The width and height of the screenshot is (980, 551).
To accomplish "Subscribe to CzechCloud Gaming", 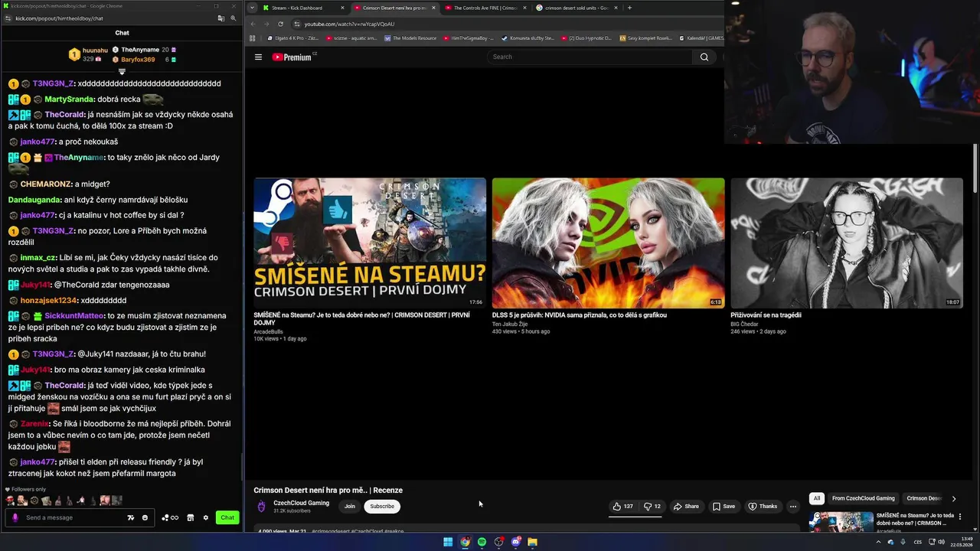I will point(382,507).
